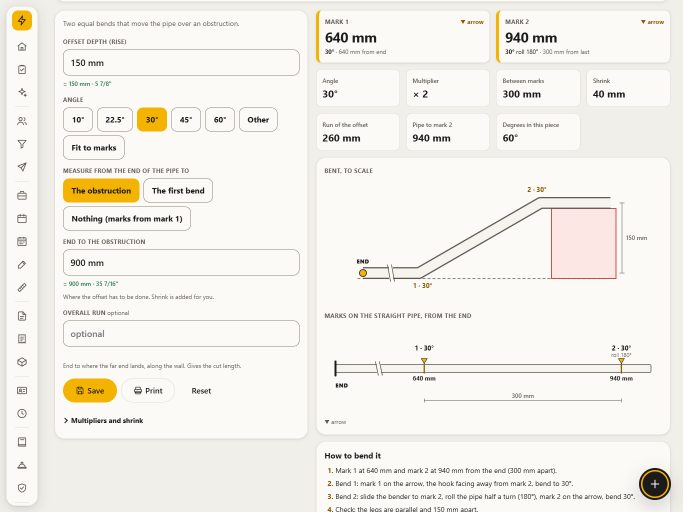Click the Degrees in this piece 60° tile
The height and width of the screenshot is (512, 683).
(x=538, y=132)
